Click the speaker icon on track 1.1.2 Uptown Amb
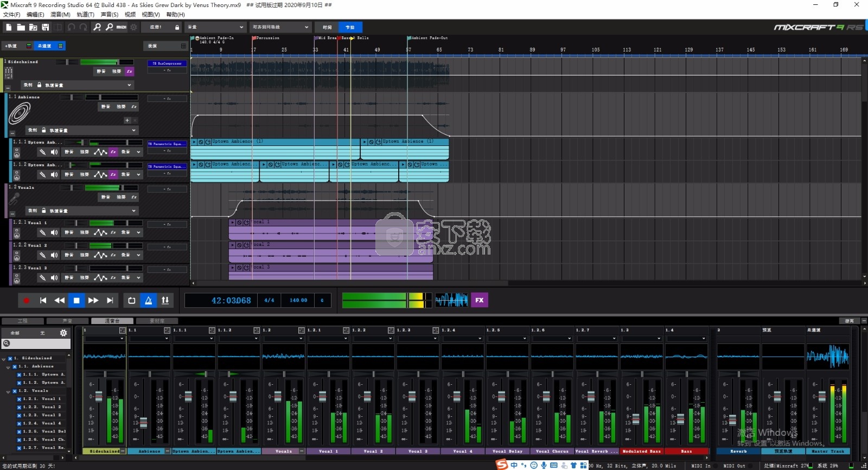 pyautogui.click(x=54, y=175)
